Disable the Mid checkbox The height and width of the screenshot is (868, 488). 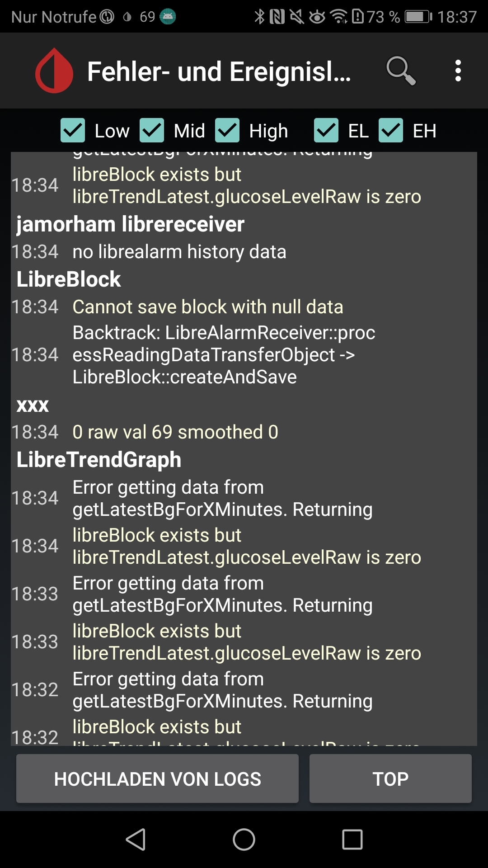click(x=152, y=131)
